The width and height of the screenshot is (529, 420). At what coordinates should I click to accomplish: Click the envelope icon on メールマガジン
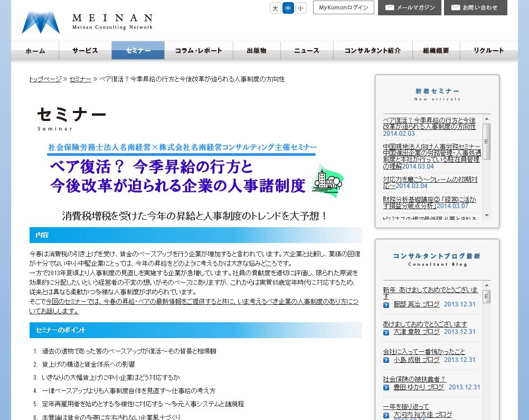390,7
